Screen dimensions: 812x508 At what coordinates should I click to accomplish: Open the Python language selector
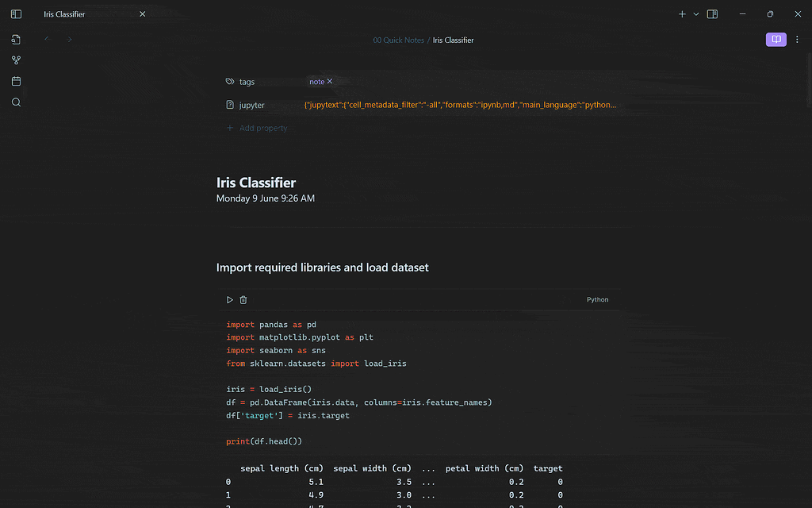pyautogui.click(x=597, y=299)
